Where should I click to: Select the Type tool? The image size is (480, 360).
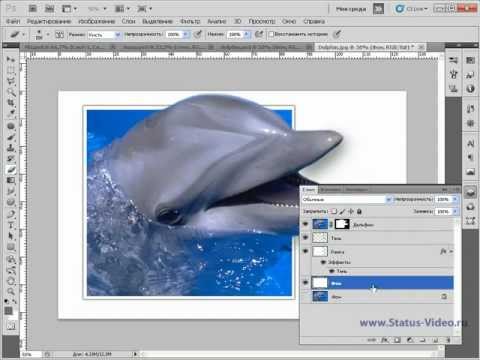(11, 225)
